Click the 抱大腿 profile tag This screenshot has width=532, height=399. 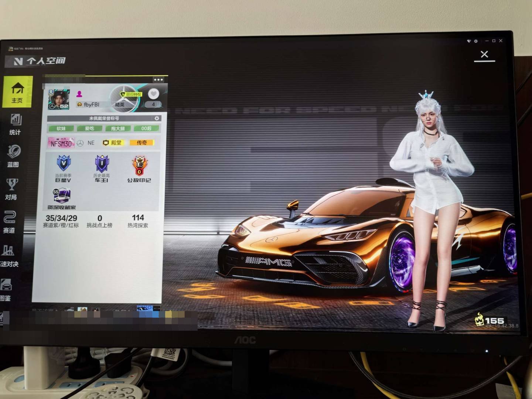118,129
